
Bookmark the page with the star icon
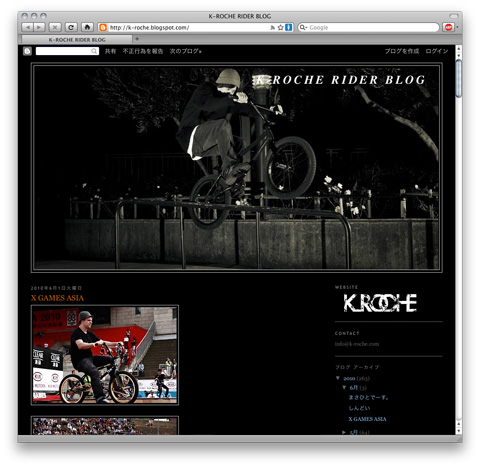tap(280, 28)
